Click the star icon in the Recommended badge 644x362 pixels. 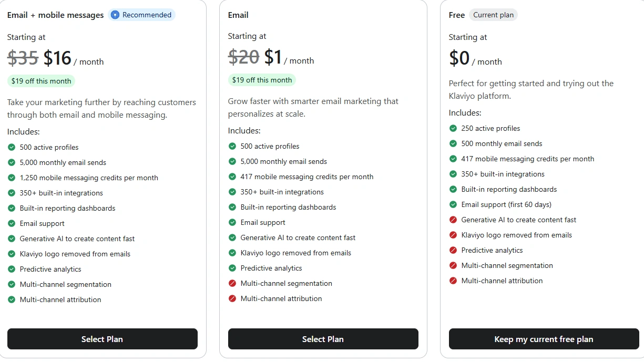coord(115,15)
